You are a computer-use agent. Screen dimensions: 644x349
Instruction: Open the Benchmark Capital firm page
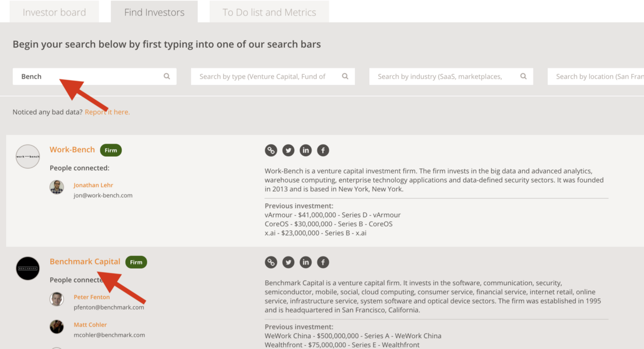[x=85, y=261]
